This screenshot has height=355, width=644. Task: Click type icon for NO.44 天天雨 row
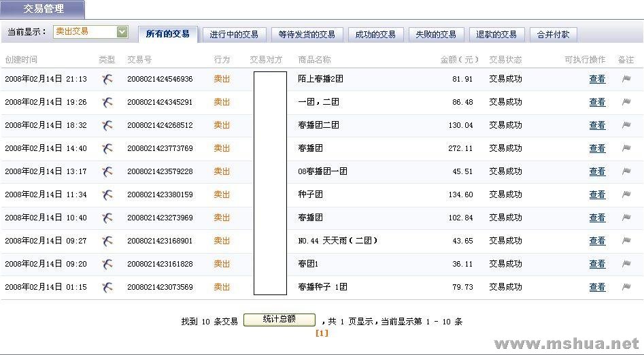pos(107,241)
